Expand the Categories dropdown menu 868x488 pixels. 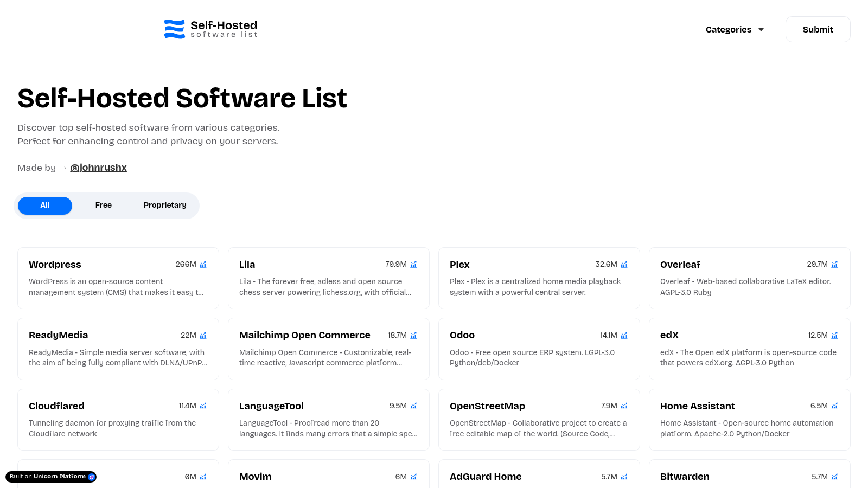pyautogui.click(x=729, y=30)
